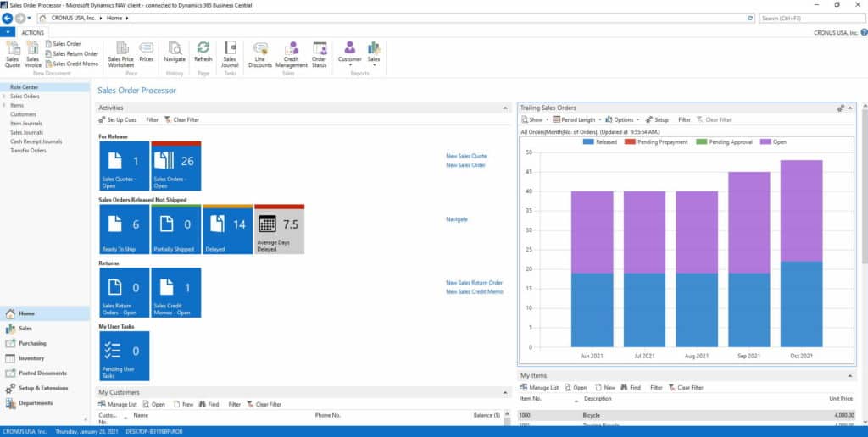
Task: Open the application menu dropdown button
Action: tap(7, 33)
